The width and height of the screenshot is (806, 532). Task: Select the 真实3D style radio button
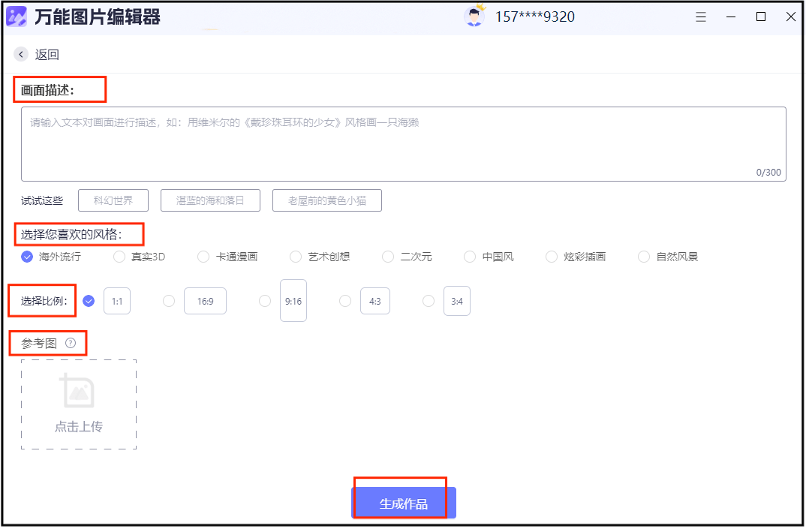click(119, 257)
